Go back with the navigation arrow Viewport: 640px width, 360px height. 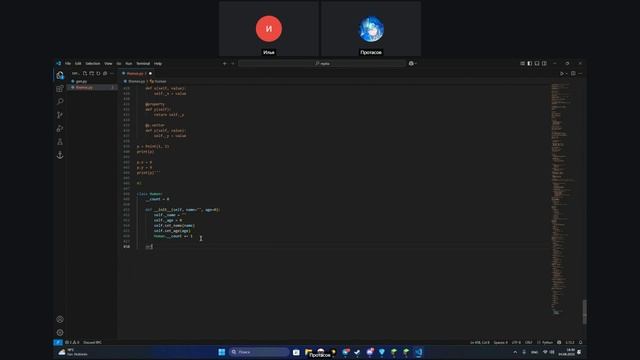(x=224, y=63)
